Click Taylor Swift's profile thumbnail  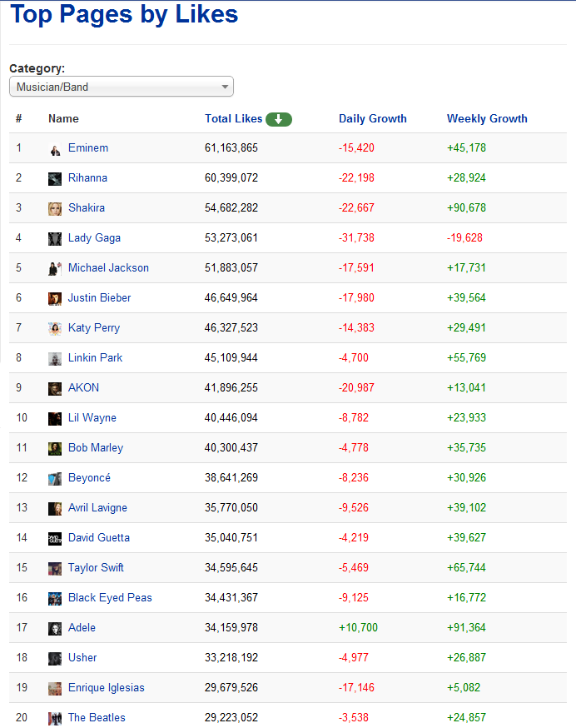coord(55,569)
